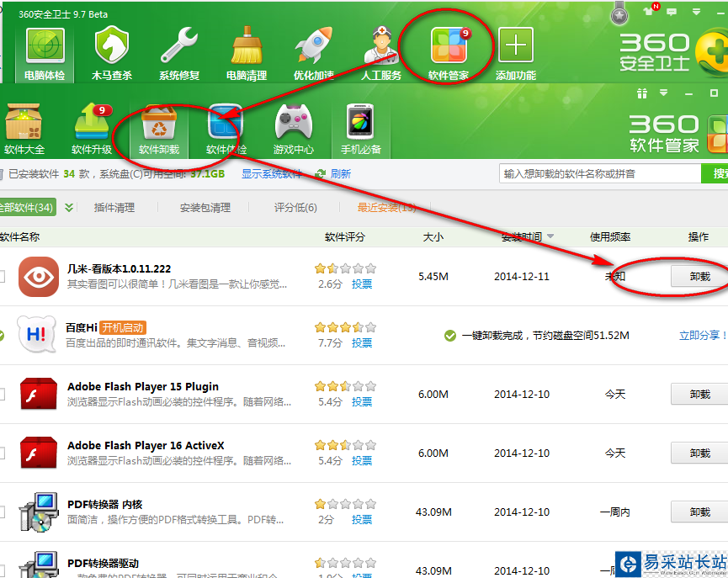Open 木马查杀 shield icon
Image resolution: width=728 pixels, height=578 pixels.
click(111, 54)
